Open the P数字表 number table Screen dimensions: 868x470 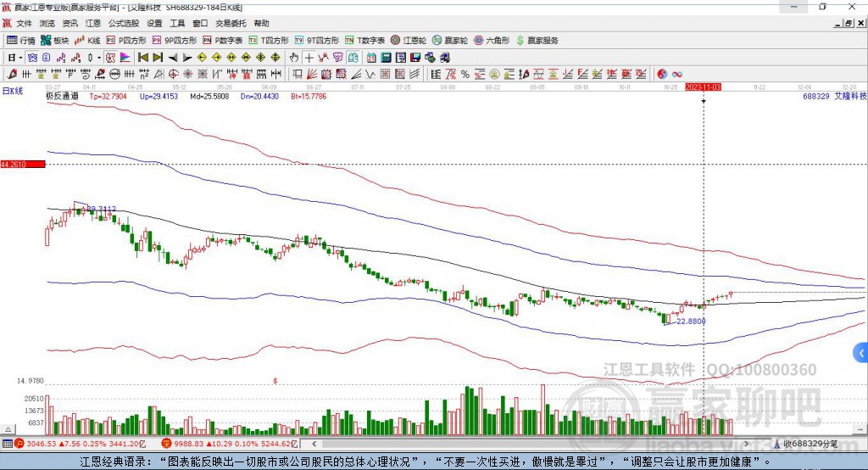(223, 41)
